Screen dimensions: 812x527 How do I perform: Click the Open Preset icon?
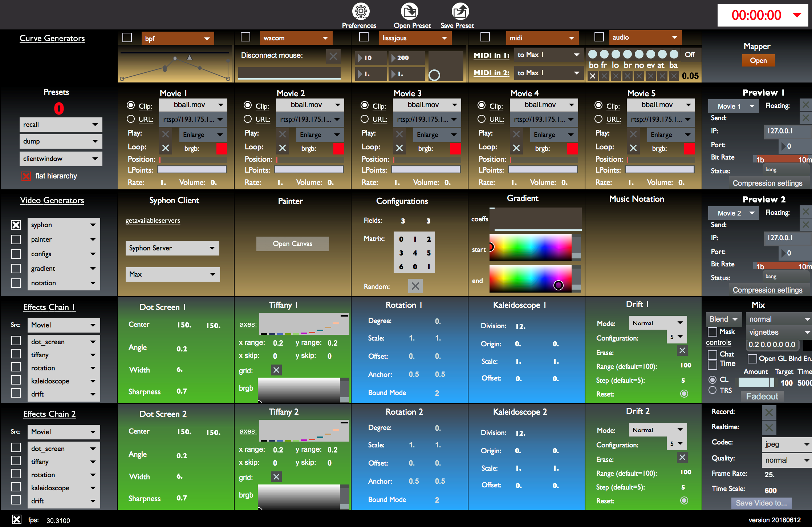tap(409, 12)
